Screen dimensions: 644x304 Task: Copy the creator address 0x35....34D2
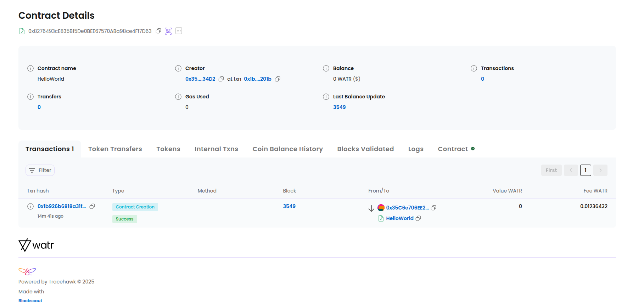point(221,79)
